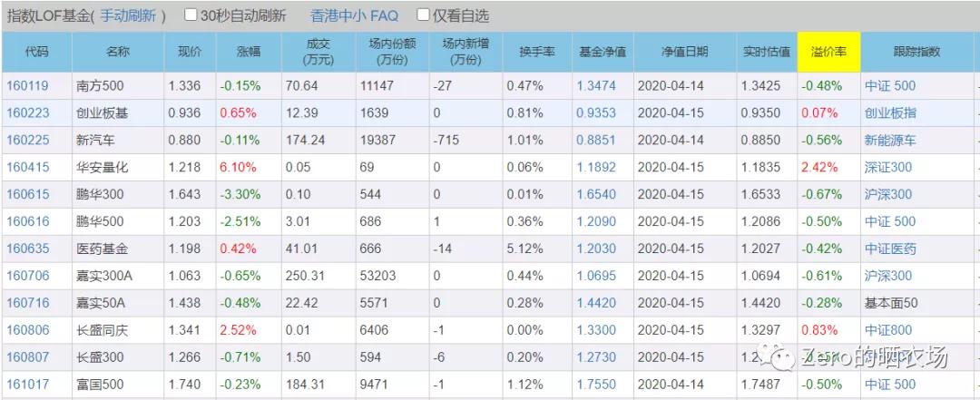The image size is (980, 400).
Task: Enable the 30秒自动刷新 checkbox
Action: coord(190,15)
